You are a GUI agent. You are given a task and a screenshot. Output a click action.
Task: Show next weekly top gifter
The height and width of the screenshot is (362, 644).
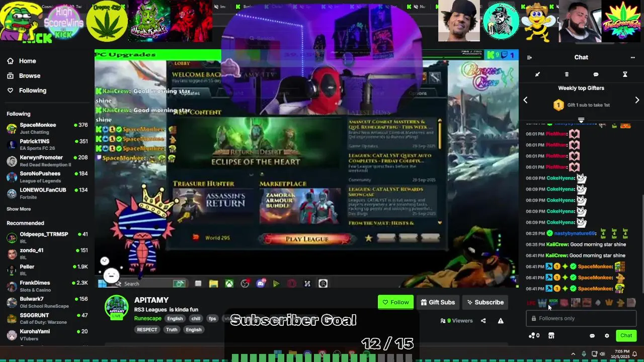(x=637, y=100)
